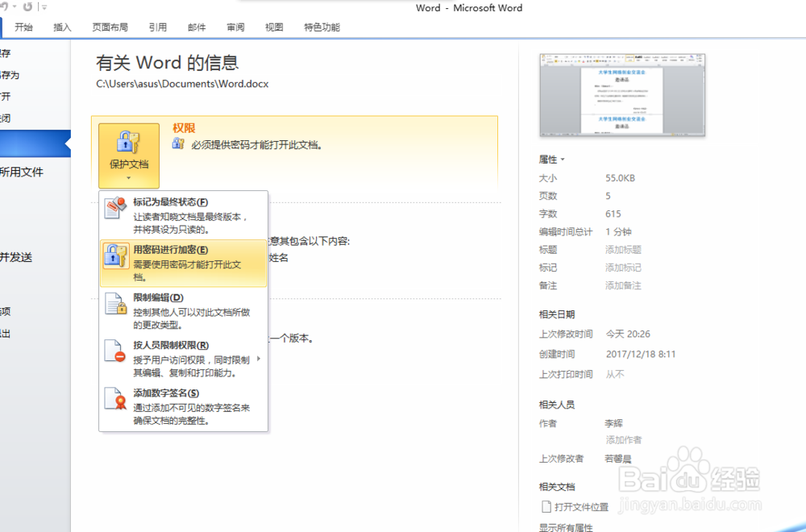This screenshot has width=806, height=532.
Task: Select Restrict Permission by People (按人员限制权限)
Action: 184,359
